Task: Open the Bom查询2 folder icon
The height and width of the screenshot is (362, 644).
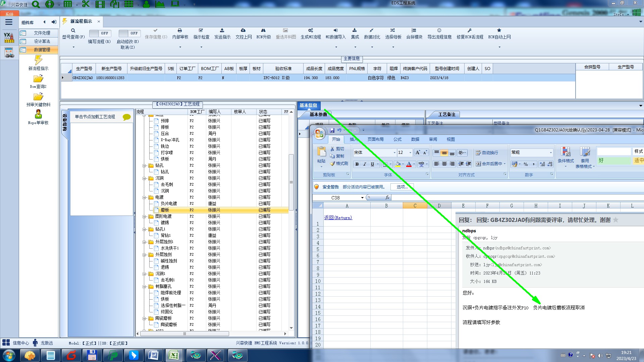Action: [x=38, y=79]
